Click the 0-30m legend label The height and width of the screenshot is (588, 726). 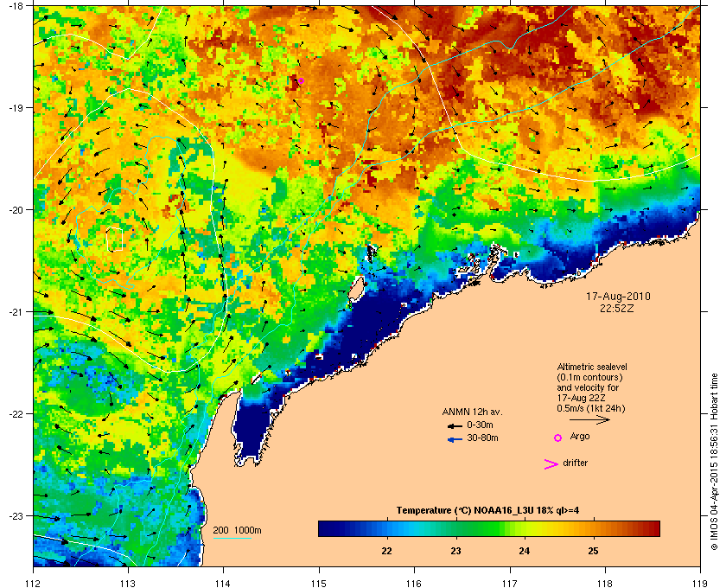point(480,425)
